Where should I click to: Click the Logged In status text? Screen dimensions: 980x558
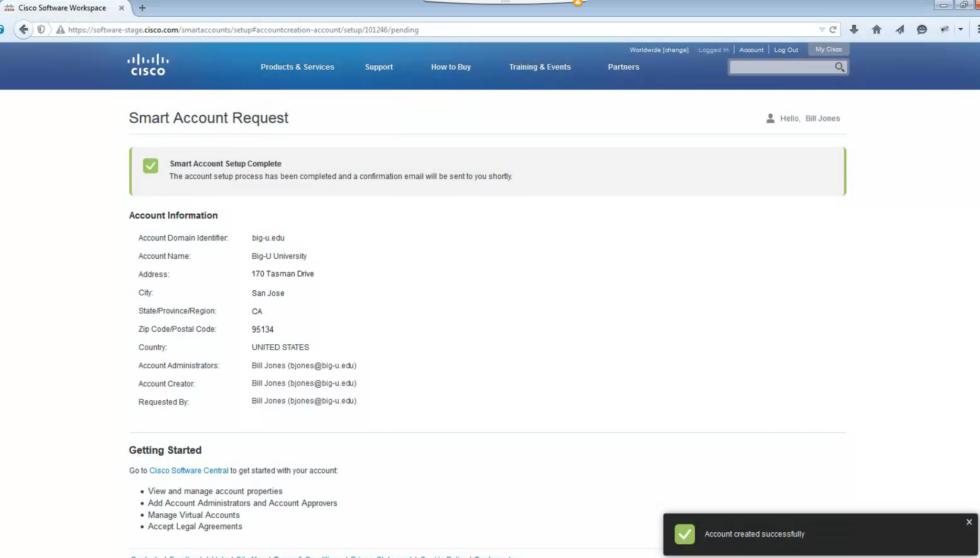[713, 50]
